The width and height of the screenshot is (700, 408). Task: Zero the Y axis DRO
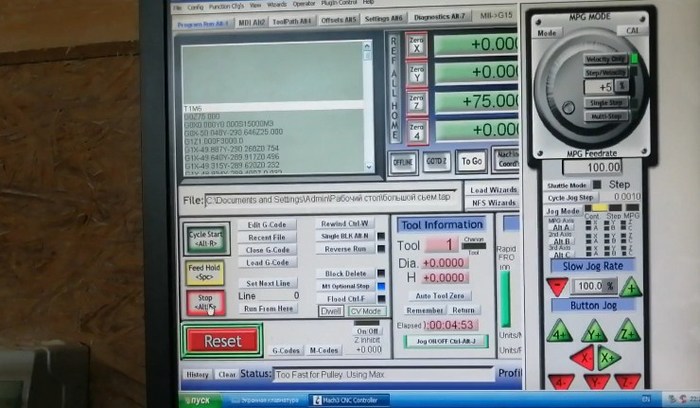click(x=416, y=74)
